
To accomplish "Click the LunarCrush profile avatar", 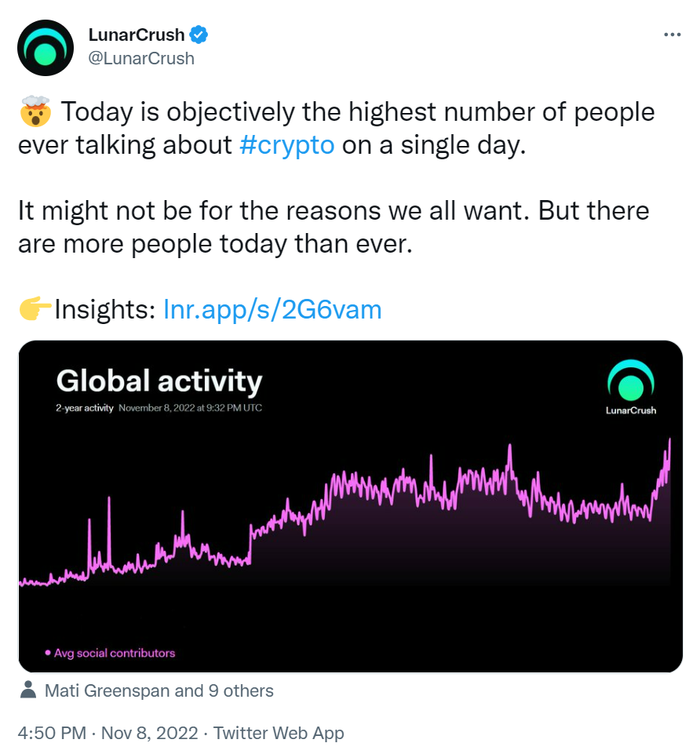I will click(x=46, y=47).
